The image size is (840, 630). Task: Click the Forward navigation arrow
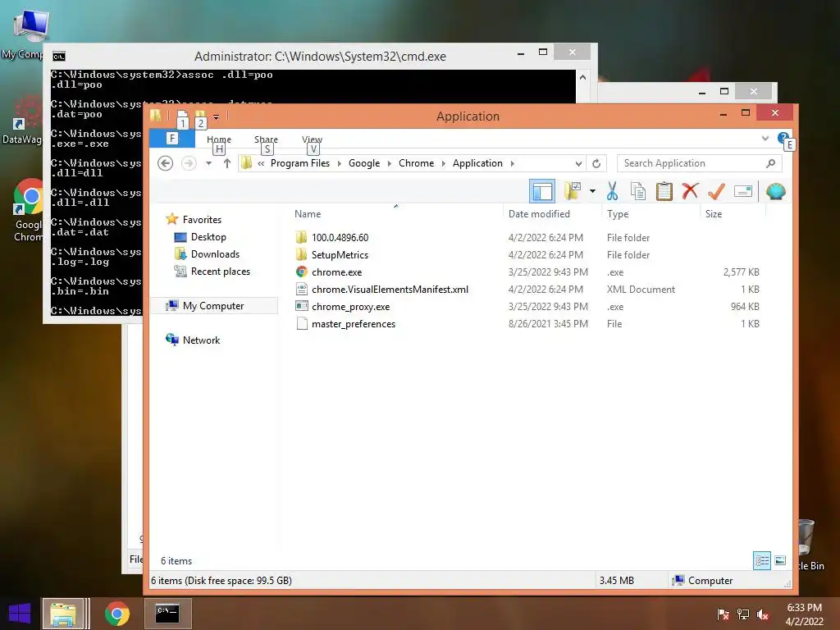tap(189, 163)
